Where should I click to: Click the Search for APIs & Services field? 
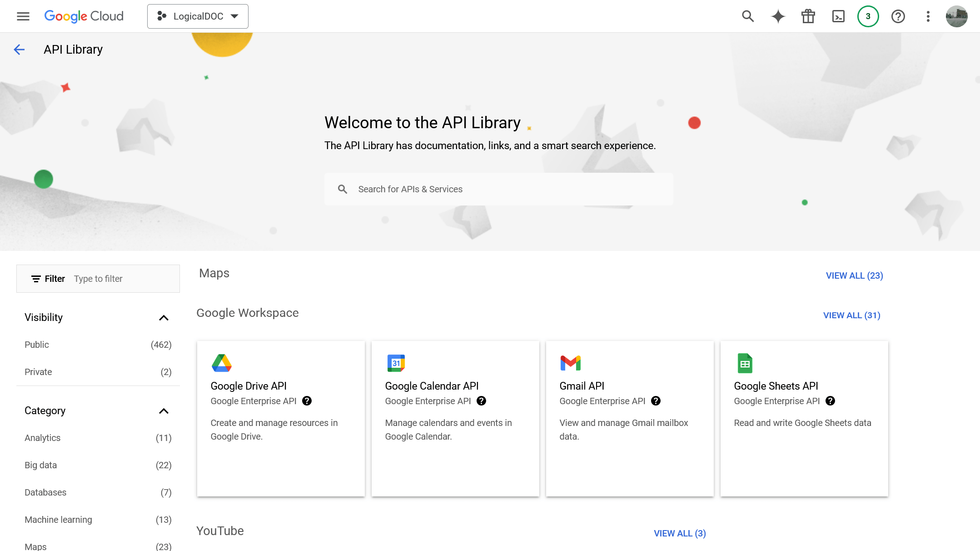coord(498,189)
